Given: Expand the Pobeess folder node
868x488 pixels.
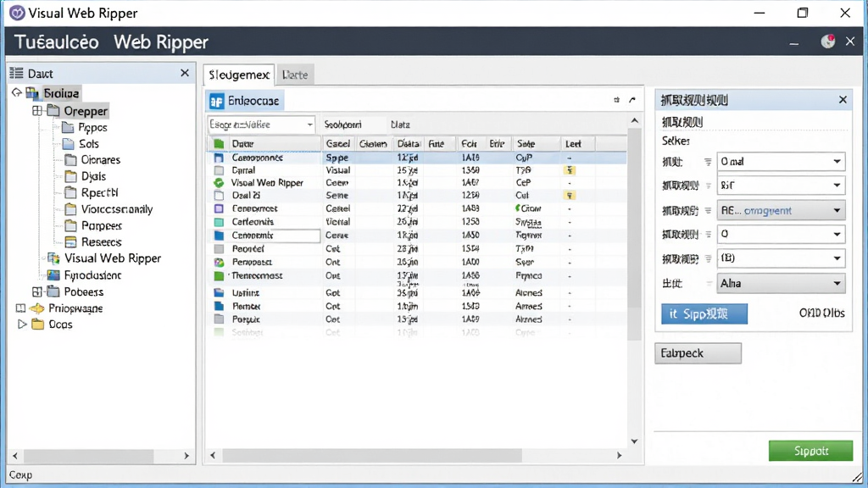Looking at the screenshot, I should coord(37,291).
